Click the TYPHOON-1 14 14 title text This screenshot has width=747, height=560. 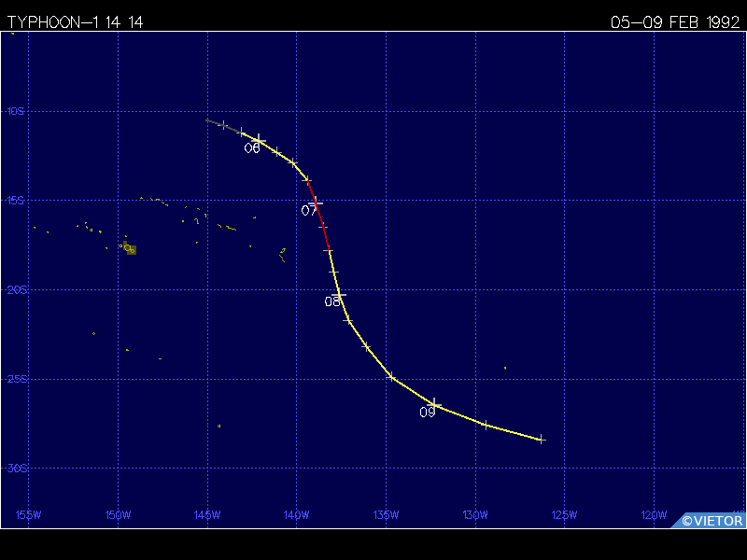[75, 21]
